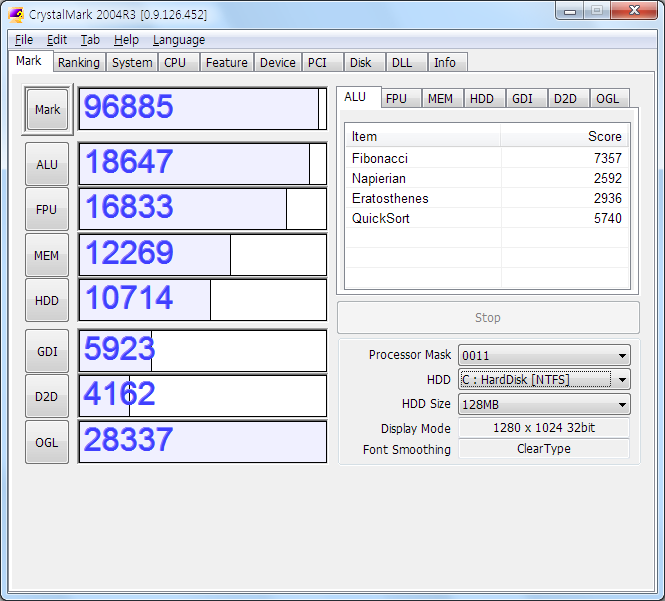
Task: Select the Mark main tab
Action: click(29, 61)
